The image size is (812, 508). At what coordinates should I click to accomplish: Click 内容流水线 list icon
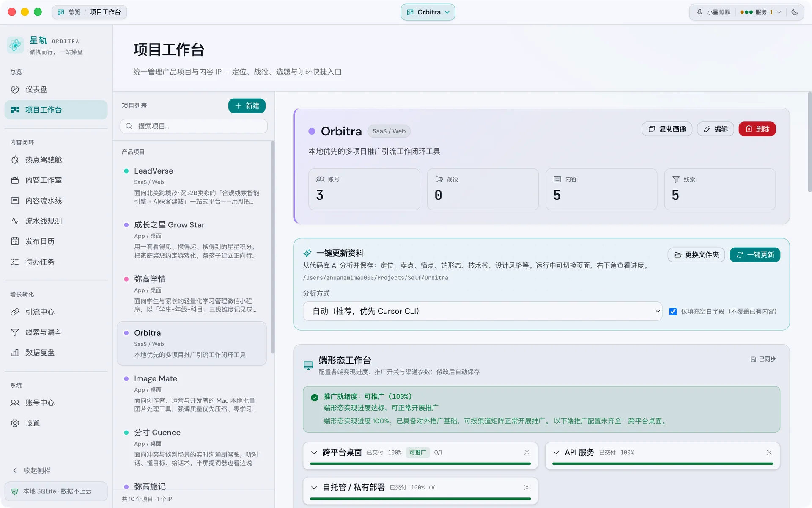tap(15, 201)
